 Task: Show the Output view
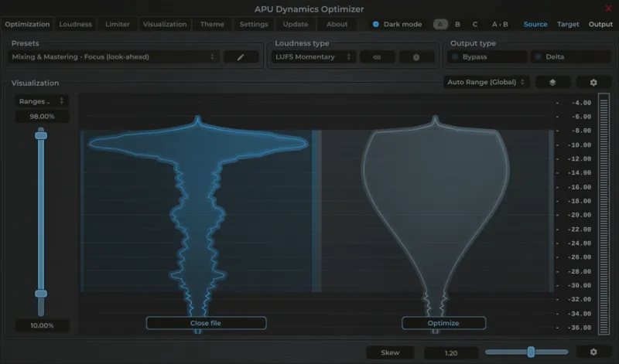click(600, 24)
